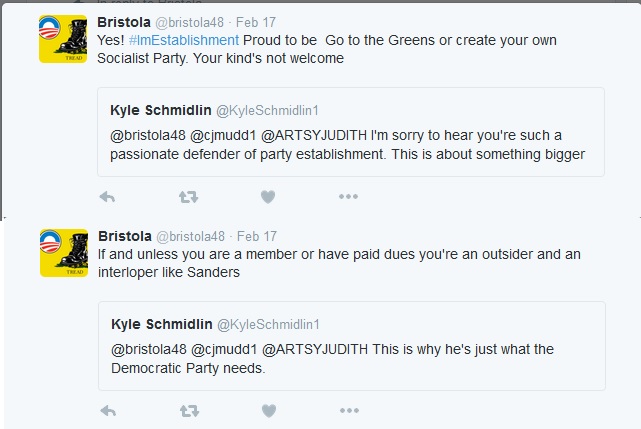Open first tweet's Feb 17 timestamp
This screenshot has width=641, height=429.
tap(257, 21)
